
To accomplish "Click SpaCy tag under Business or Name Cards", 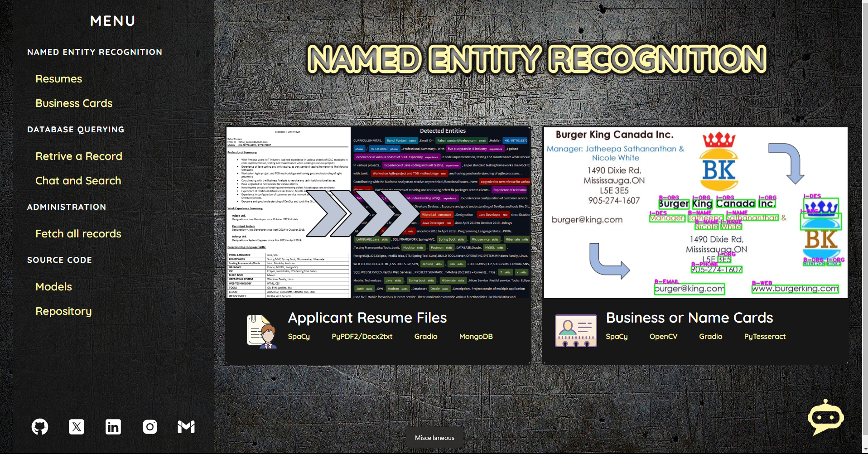I will point(617,336).
